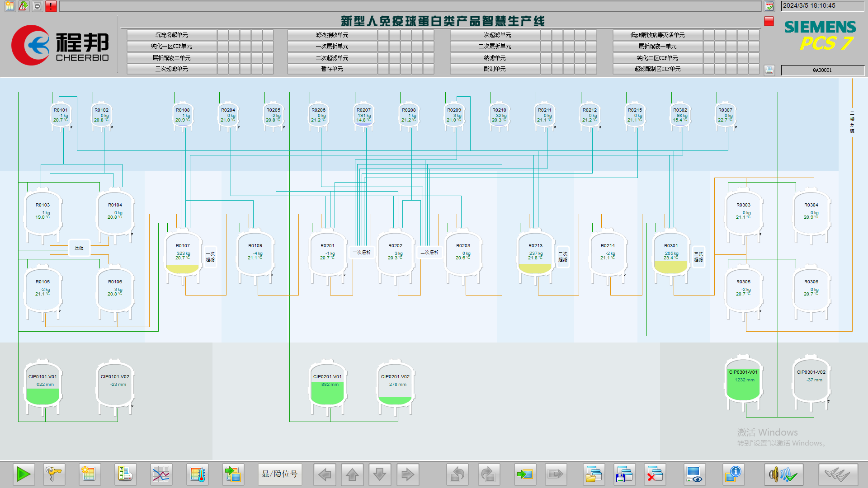Open the 纳滤单元 unit screen
This screenshot has width=868, height=488.
495,58
